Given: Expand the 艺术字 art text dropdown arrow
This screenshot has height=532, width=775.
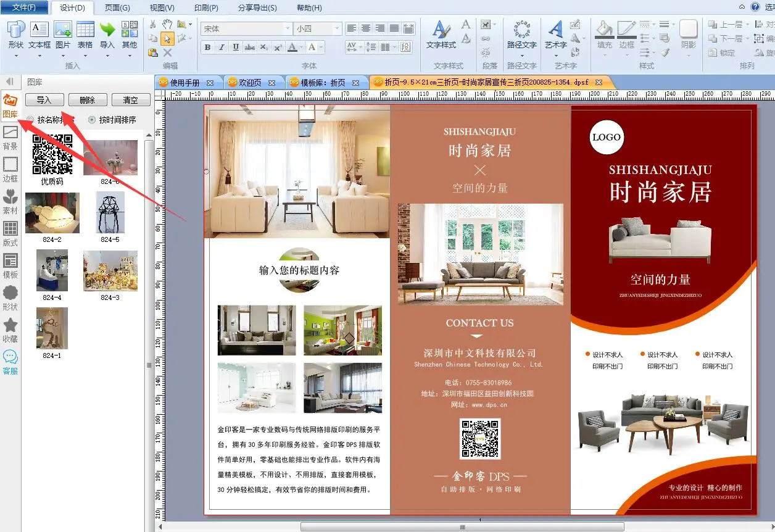Looking at the screenshot, I should 556,56.
